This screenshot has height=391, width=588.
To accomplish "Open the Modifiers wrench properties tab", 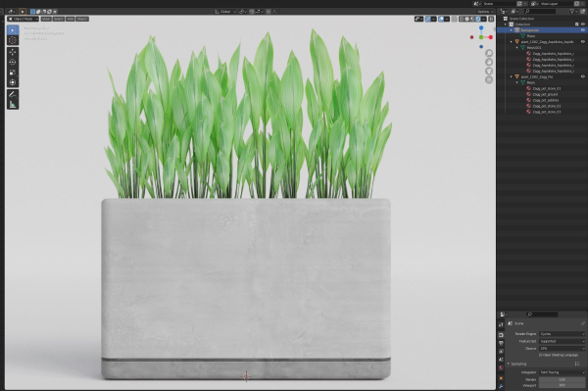I will tap(501, 386).
